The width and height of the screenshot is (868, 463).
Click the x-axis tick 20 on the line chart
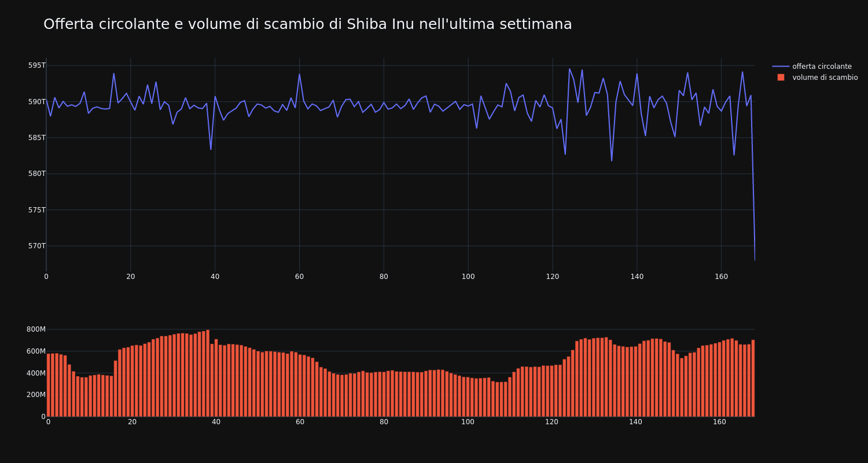pos(131,277)
